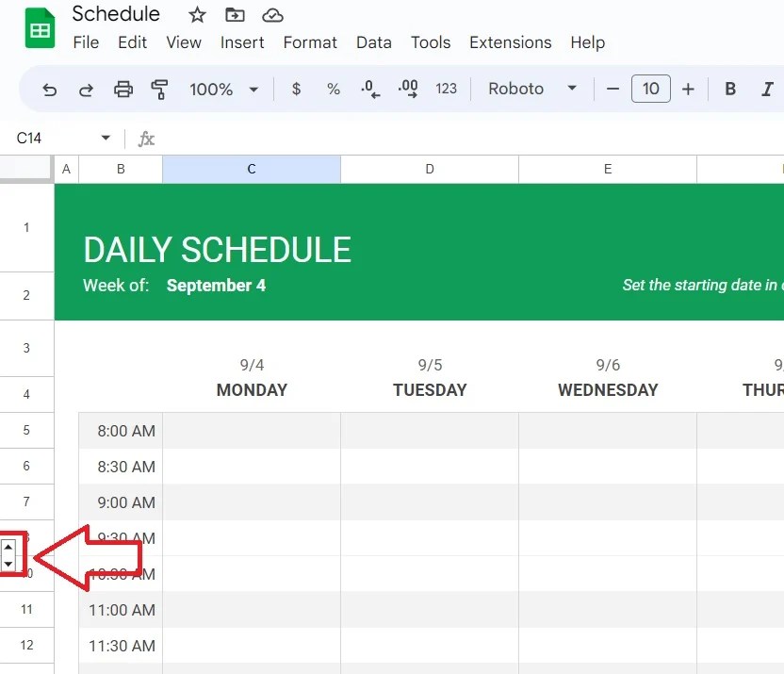Click the Print icon
The height and width of the screenshot is (674, 784).
[x=122, y=88]
